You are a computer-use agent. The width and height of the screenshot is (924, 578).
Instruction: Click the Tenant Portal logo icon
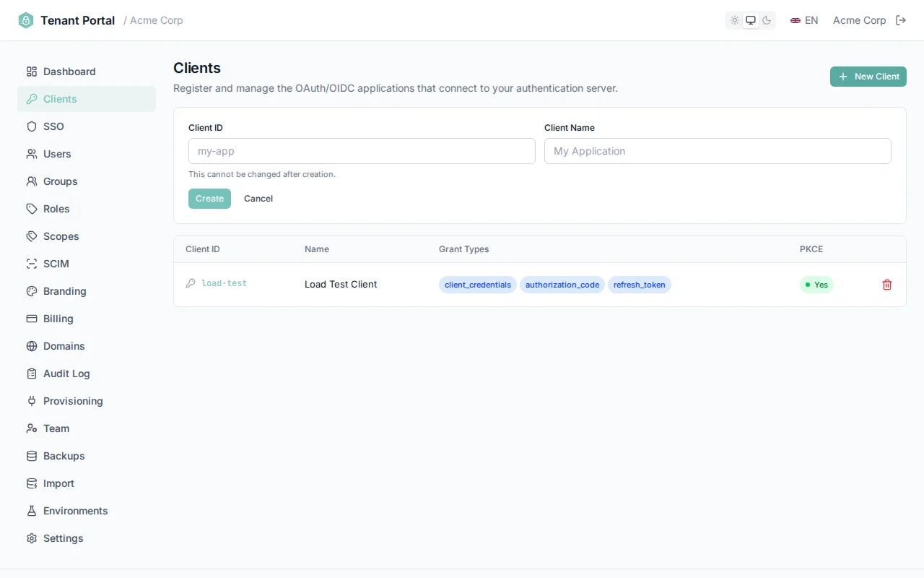[x=26, y=20]
